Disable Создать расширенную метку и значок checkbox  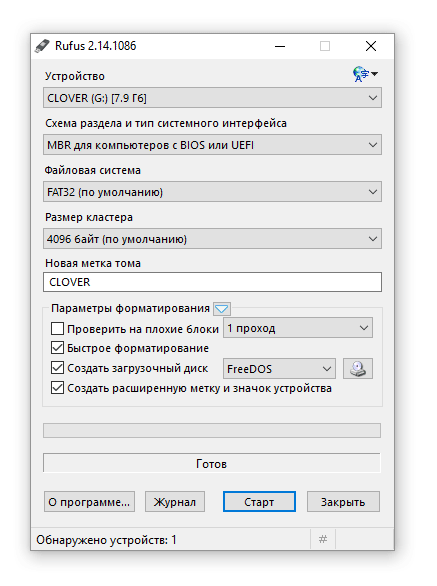(x=57, y=388)
